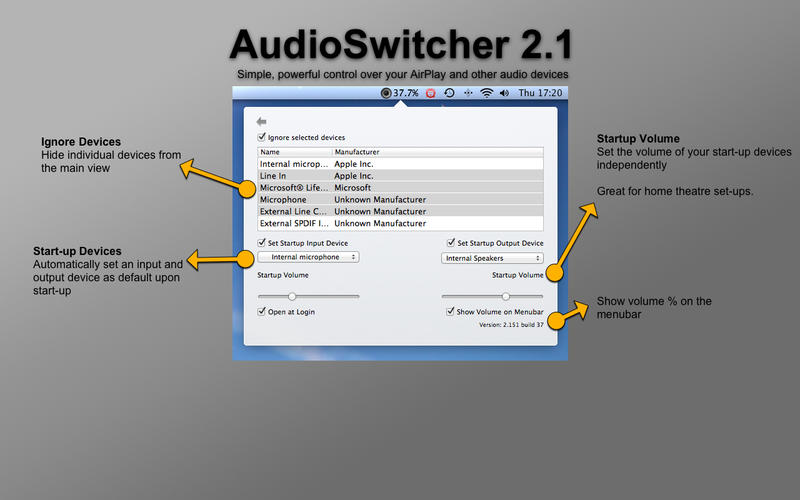Click the 37.7% volume readout in the menubar
800x500 pixels.
[406, 93]
